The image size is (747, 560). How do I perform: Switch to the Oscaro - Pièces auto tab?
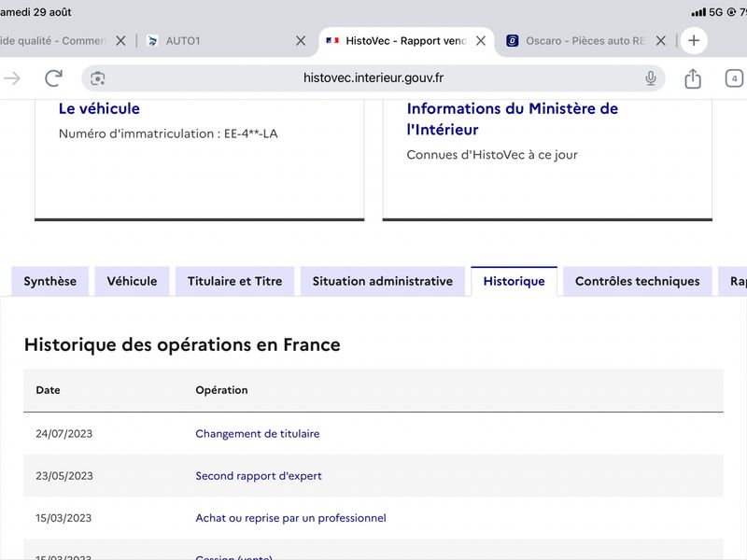point(585,41)
